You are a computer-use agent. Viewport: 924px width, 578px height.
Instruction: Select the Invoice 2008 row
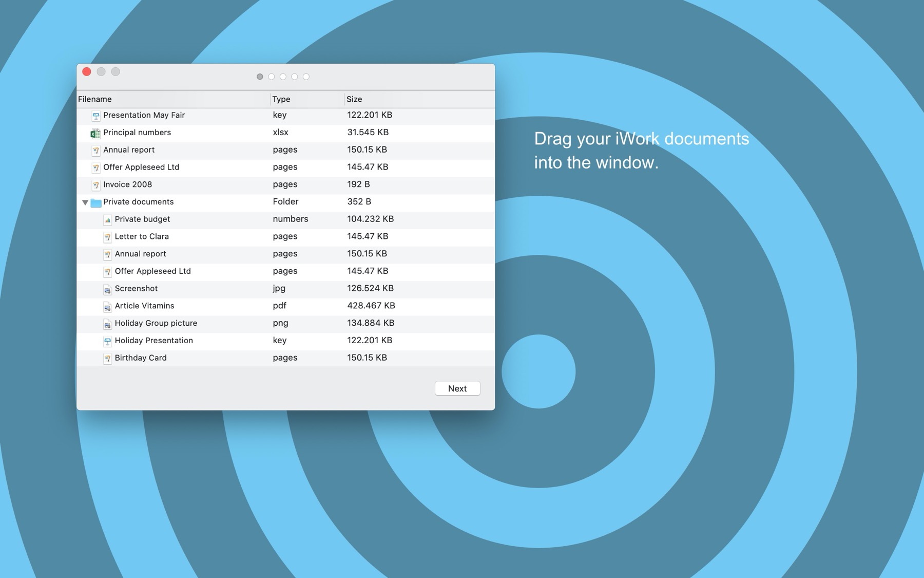tap(205, 185)
